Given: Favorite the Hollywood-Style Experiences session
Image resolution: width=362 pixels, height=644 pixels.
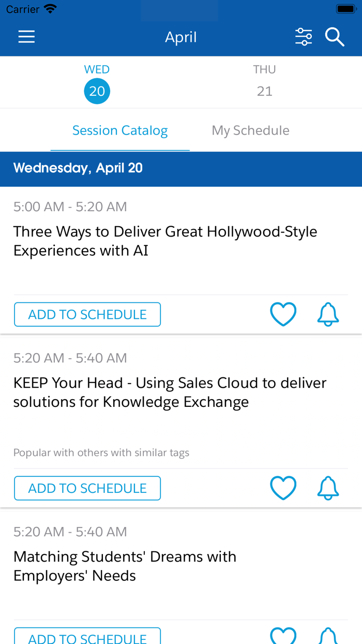Looking at the screenshot, I should tap(283, 314).
